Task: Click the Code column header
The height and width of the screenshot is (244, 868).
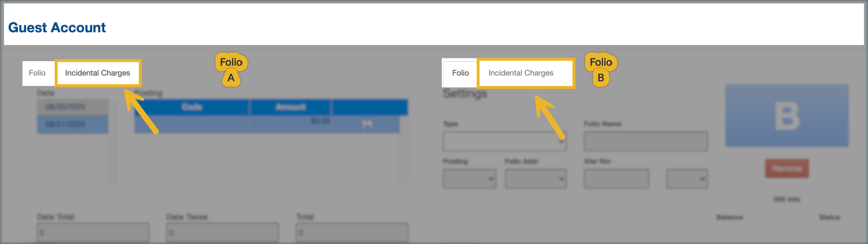Action: tap(192, 107)
